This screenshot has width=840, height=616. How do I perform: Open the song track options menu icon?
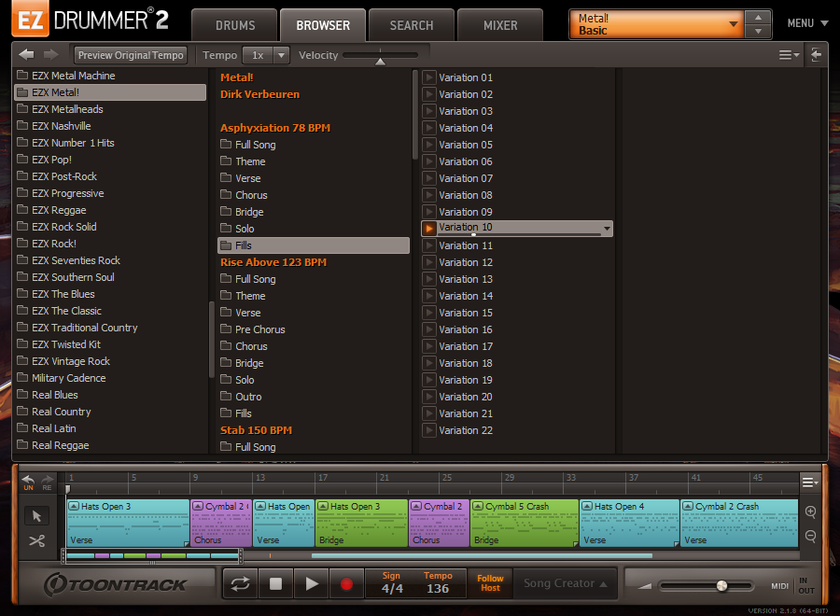[x=810, y=483]
